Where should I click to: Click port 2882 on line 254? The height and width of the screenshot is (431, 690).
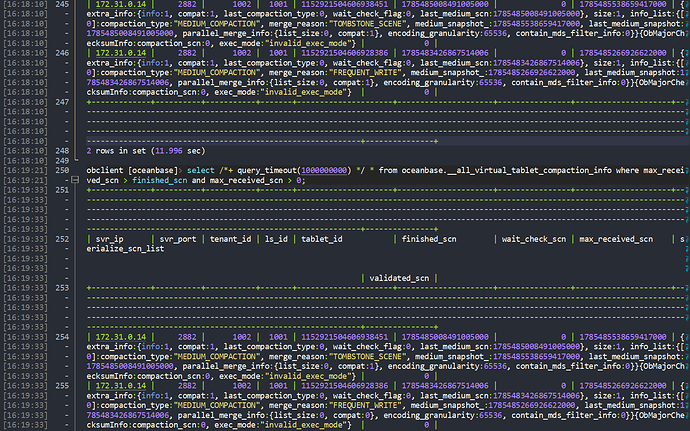point(187,337)
